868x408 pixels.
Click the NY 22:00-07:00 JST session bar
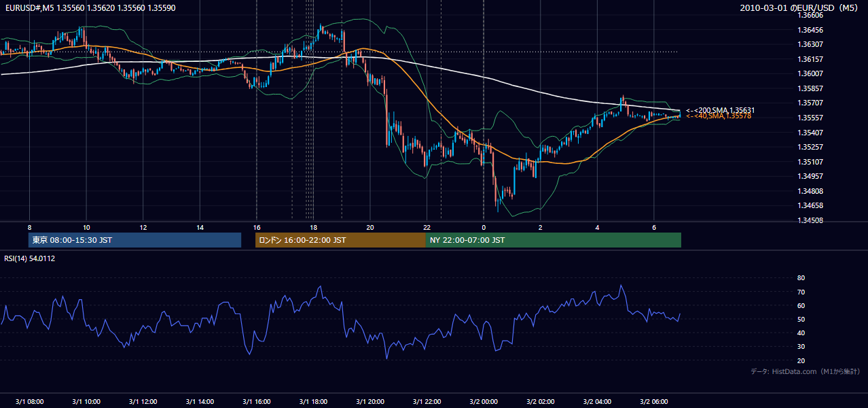554,240
